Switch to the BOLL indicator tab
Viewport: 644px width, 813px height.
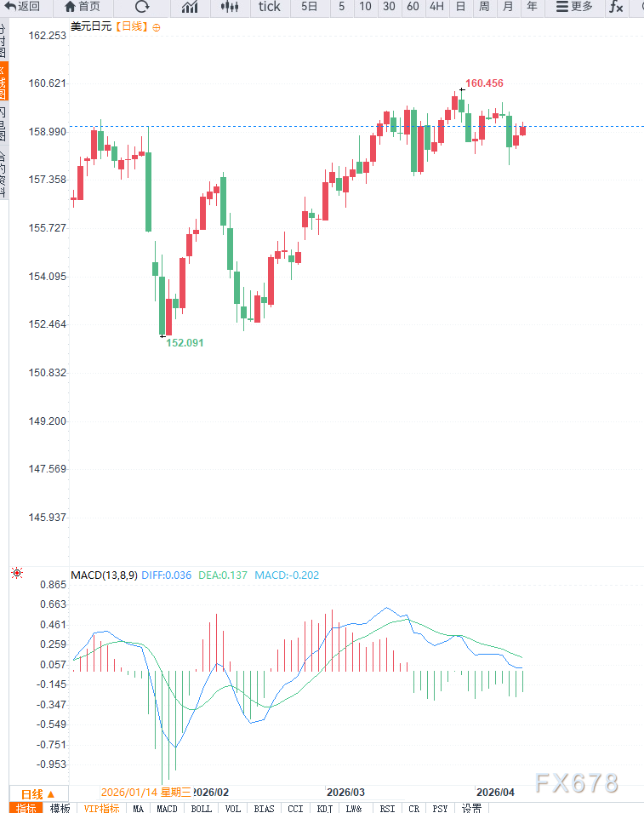coord(202,808)
